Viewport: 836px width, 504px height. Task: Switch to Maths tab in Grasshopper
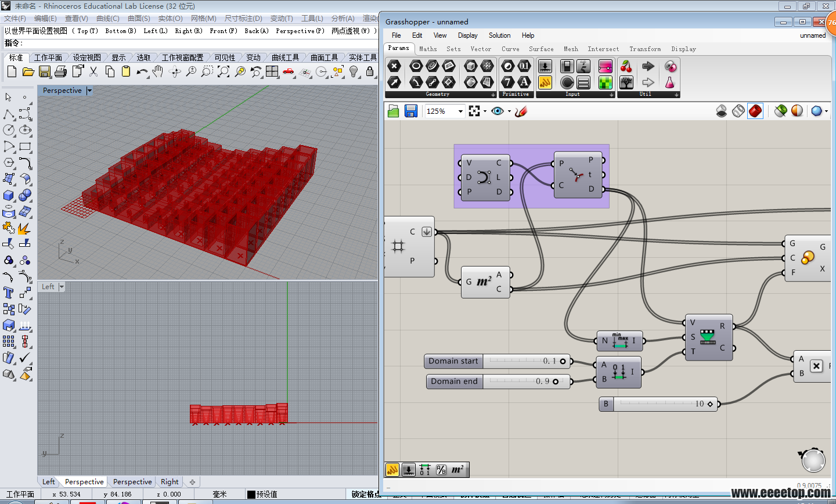[x=428, y=49]
